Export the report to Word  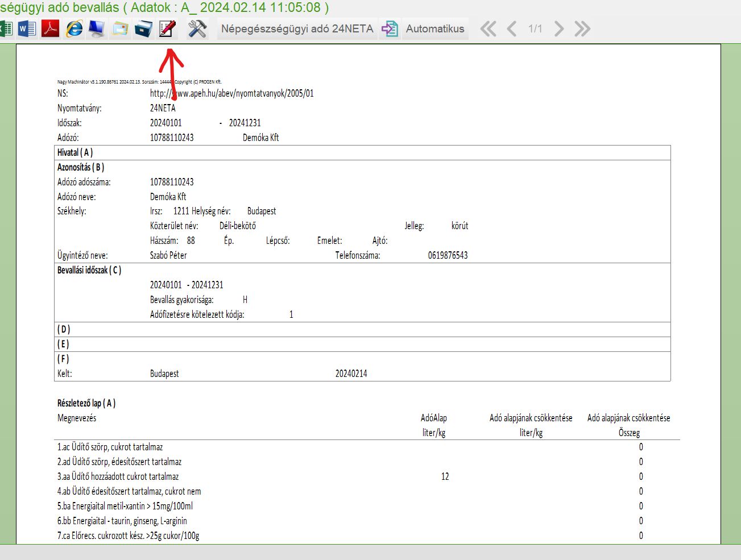click(27, 28)
